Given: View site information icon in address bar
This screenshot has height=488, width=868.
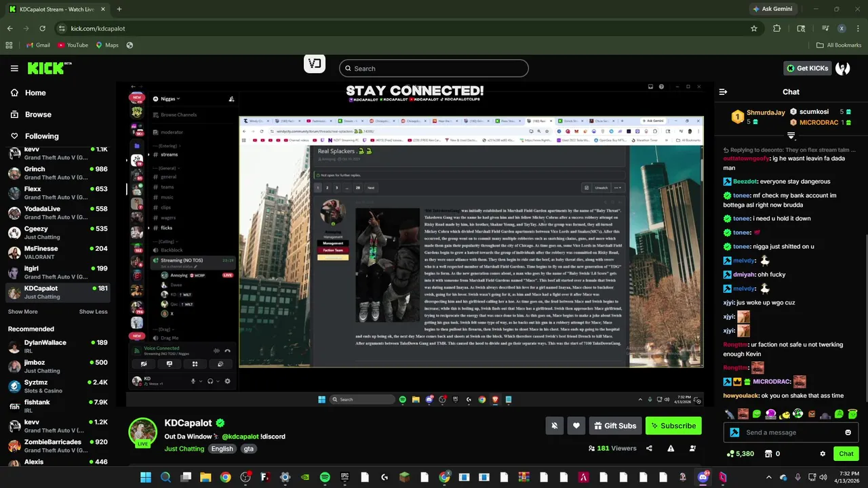Looking at the screenshot, I should click(62, 28).
